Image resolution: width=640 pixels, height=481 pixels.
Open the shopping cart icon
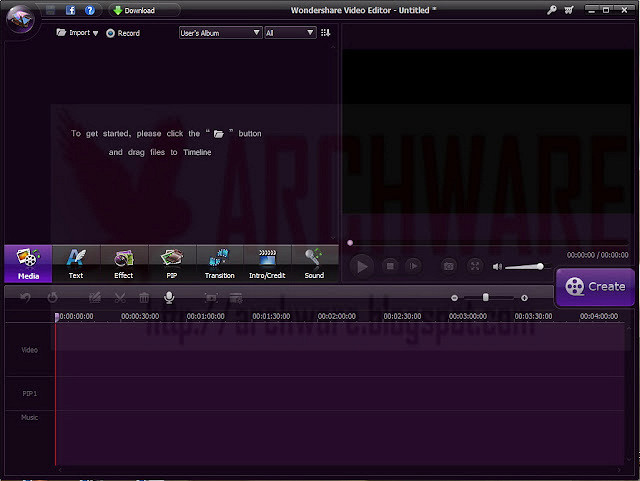tap(569, 10)
